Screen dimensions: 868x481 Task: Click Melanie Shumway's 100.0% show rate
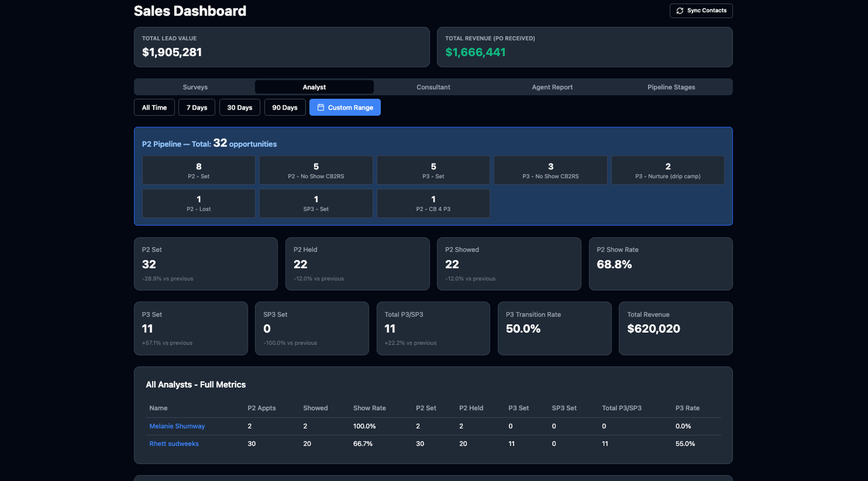364,426
